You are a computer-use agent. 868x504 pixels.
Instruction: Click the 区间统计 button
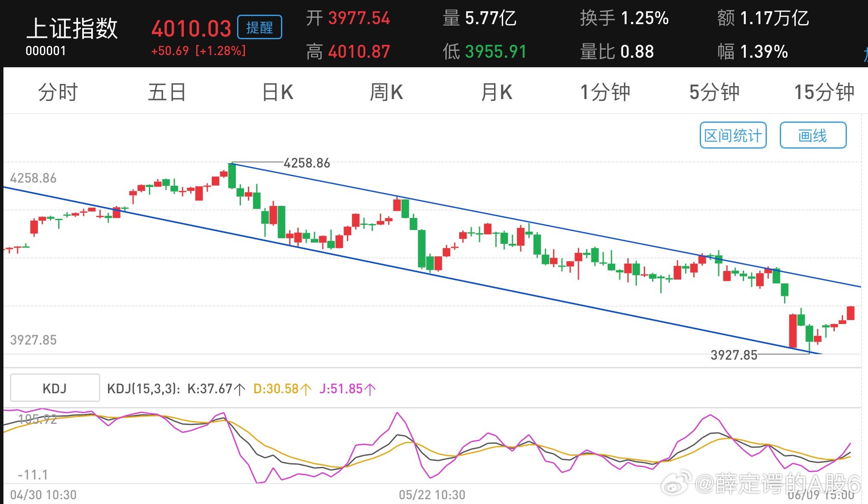(733, 135)
